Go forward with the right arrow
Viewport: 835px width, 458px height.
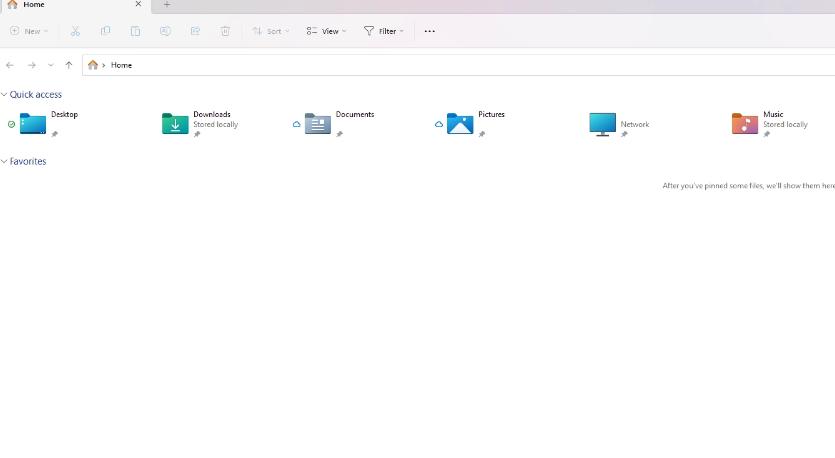pos(32,65)
